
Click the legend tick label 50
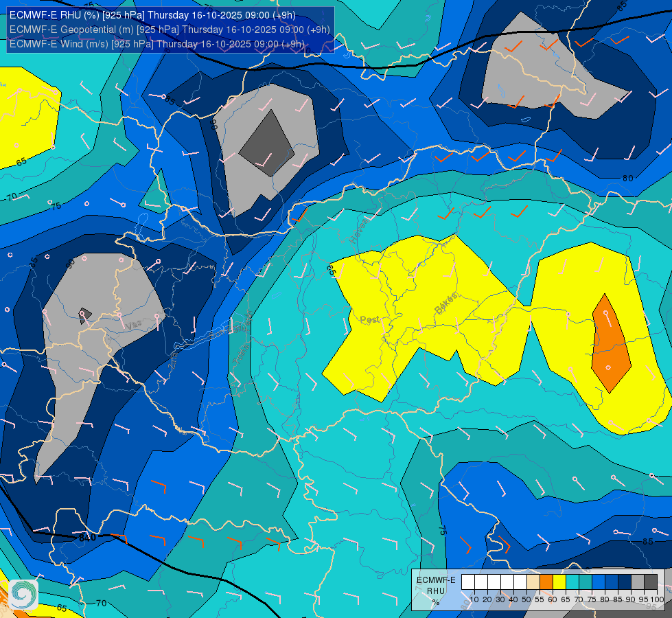(526, 599)
